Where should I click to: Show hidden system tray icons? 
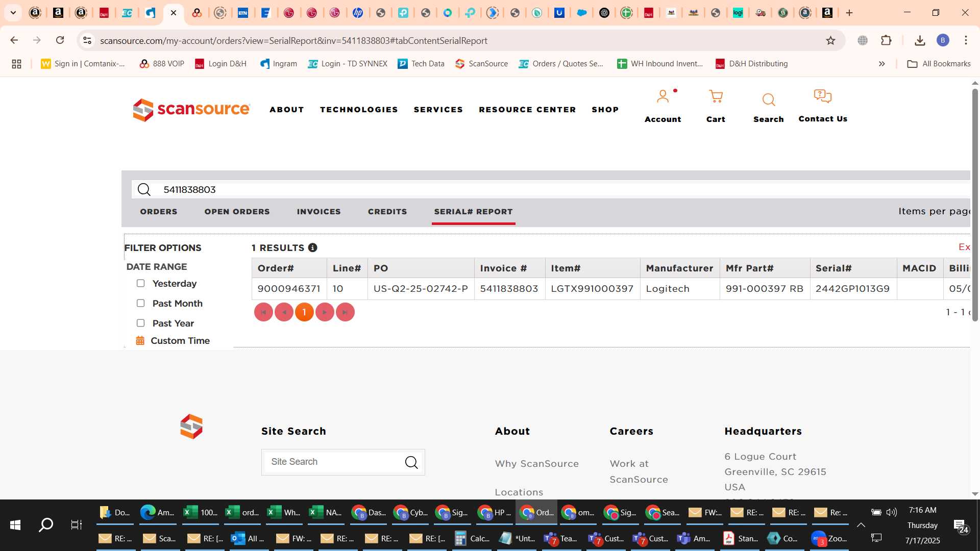pyautogui.click(x=861, y=525)
